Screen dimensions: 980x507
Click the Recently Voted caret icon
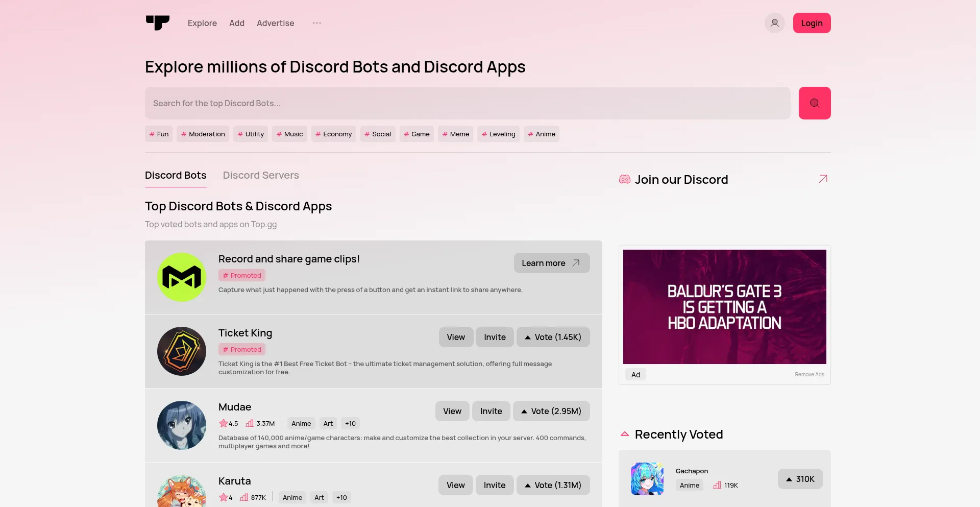(x=625, y=434)
